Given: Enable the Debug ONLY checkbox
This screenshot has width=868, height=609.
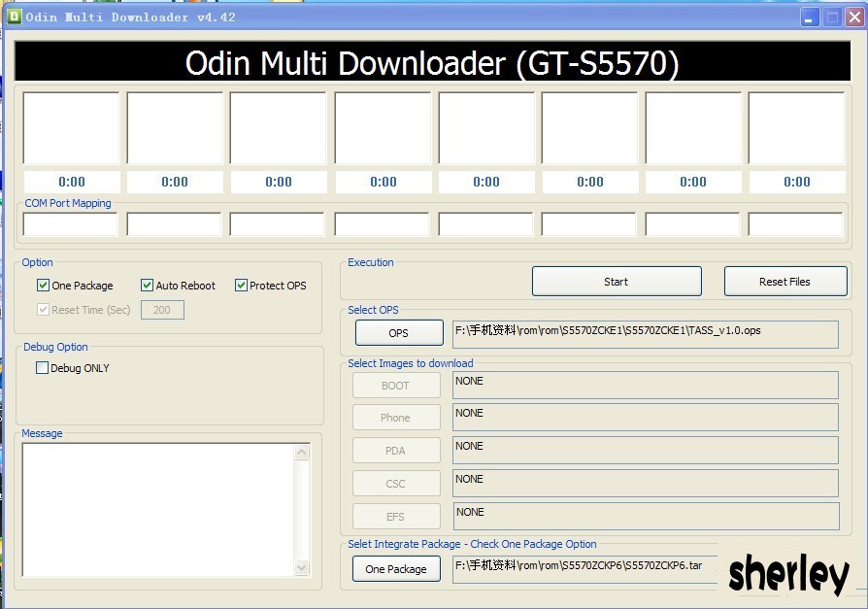Looking at the screenshot, I should [42, 368].
